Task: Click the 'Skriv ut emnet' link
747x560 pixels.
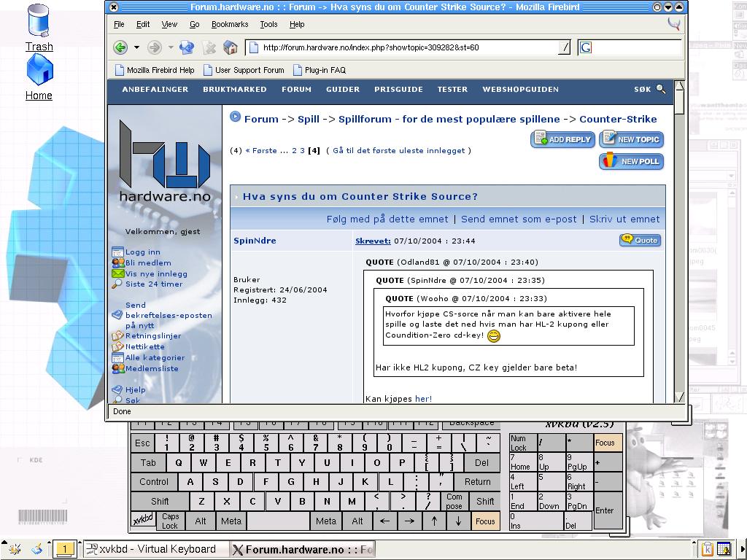Action: 624,219
